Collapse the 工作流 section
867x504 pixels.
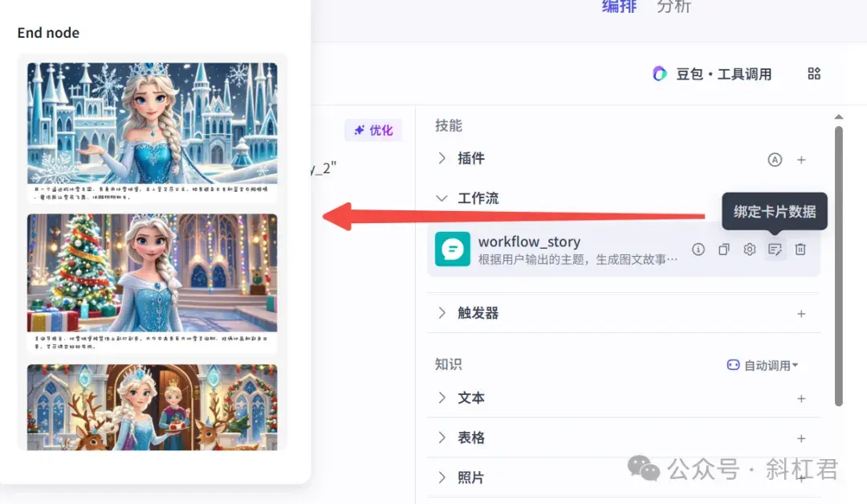click(442, 198)
